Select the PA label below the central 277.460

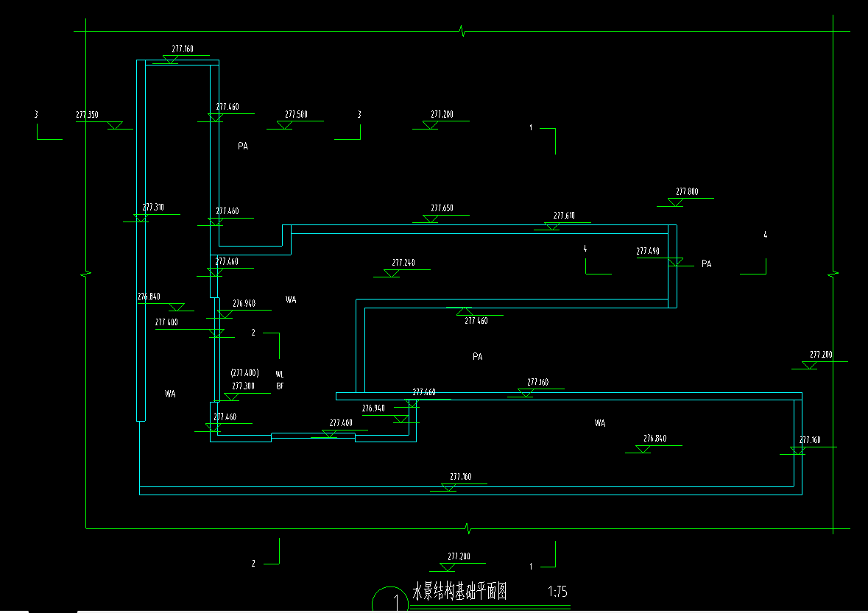pyautogui.click(x=478, y=357)
